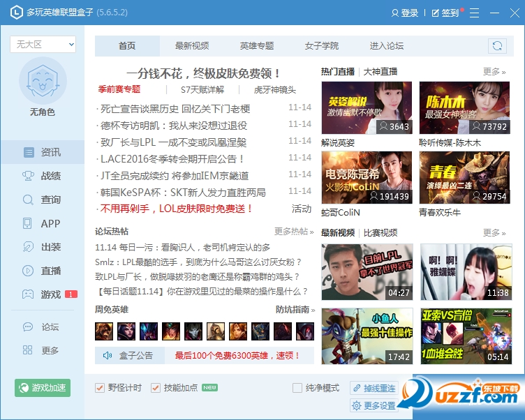Open 防坑指南 guide link
525x420 pixels.
295,310
